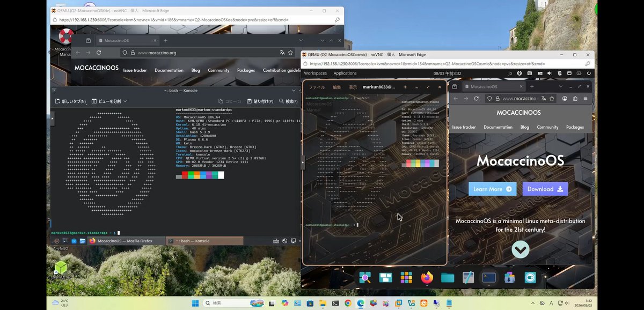Click the address bar of the Q2-MocaccinoOSKde Edge window

click(196, 20)
